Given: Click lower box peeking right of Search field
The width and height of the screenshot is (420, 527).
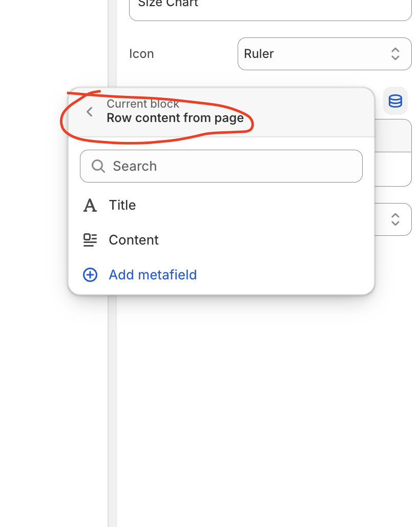Looking at the screenshot, I should [393, 169].
